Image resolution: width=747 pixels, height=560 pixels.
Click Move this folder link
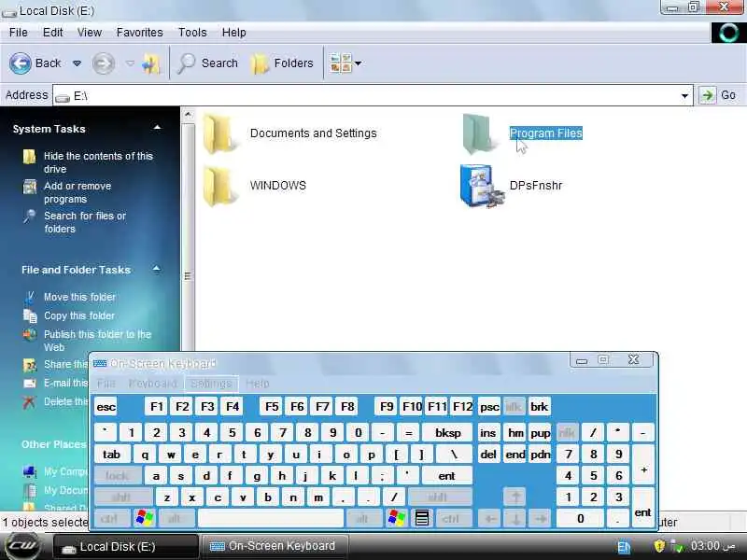(79, 297)
